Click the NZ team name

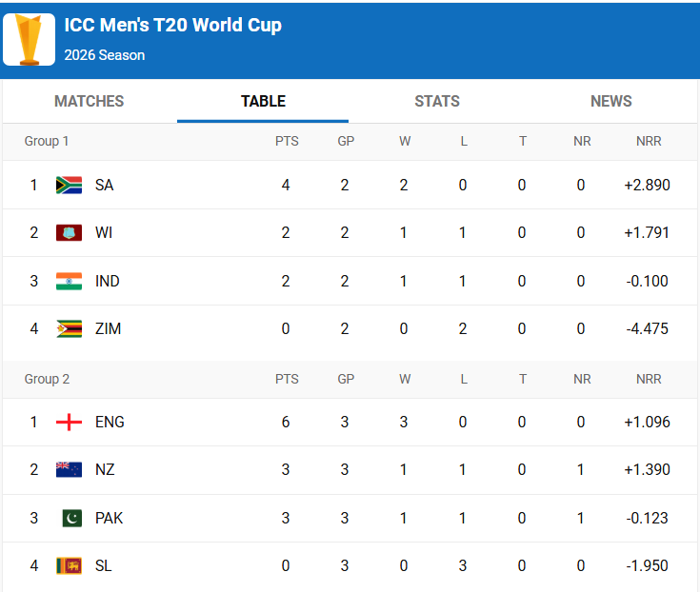pos(105,469)
